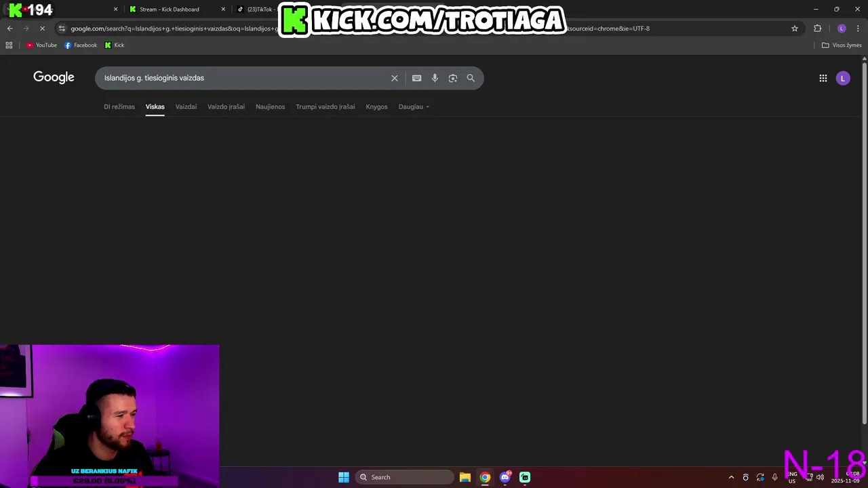Open the Google account avatar L
Image resolution: width=868 pixels, height=488 pixels.
click(x=843, y=78)
